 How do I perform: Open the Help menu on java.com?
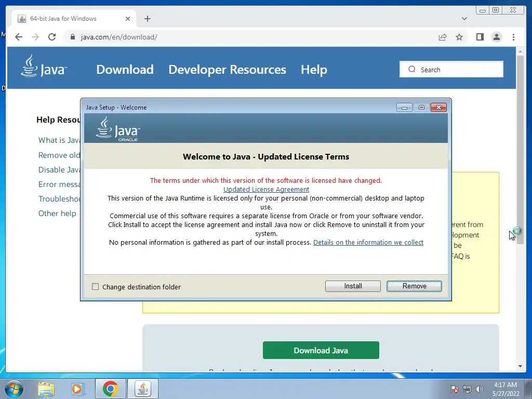pyautogui.click(x=314, y=70)
